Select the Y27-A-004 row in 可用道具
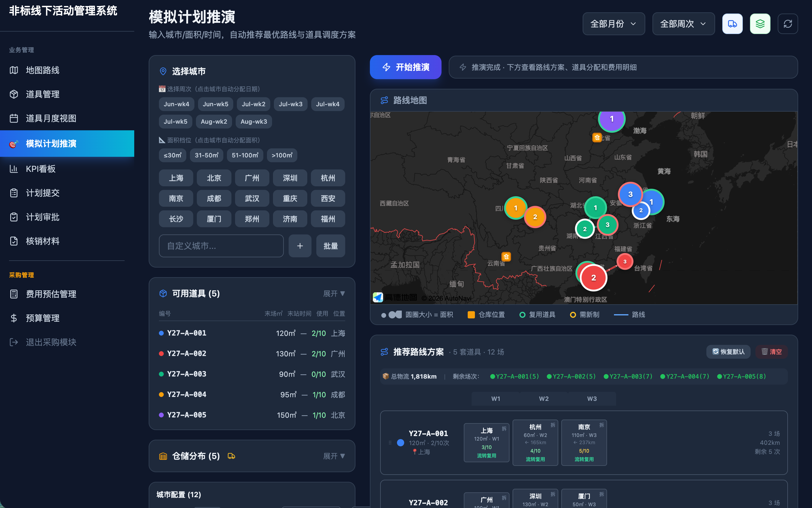Screen dimensions: 812x508 pyautogui.click(x=252, y=395)
